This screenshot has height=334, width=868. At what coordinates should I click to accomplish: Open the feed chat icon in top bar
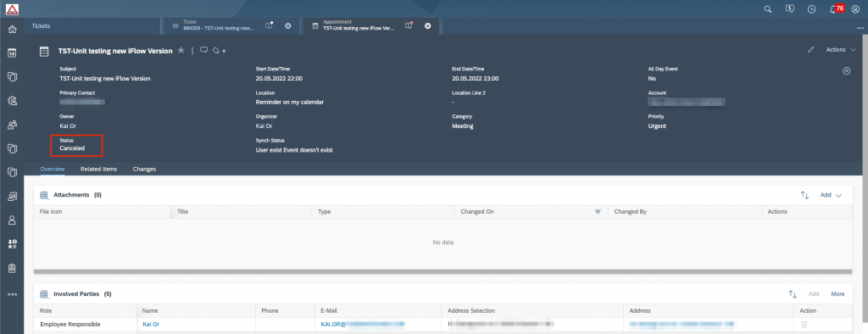[789, 8]
